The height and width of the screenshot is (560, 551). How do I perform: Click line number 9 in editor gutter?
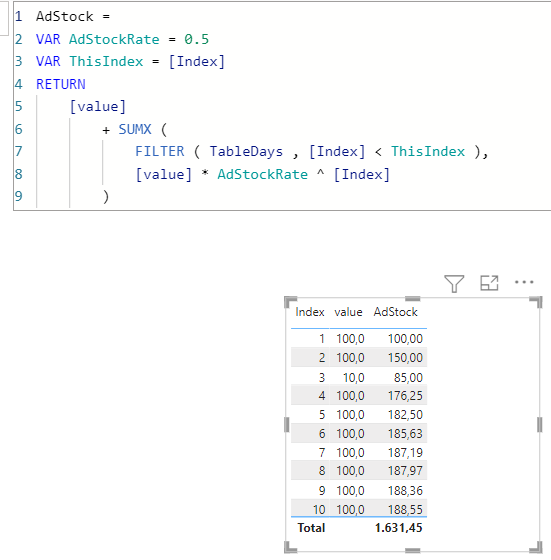[x=19, y=196]
